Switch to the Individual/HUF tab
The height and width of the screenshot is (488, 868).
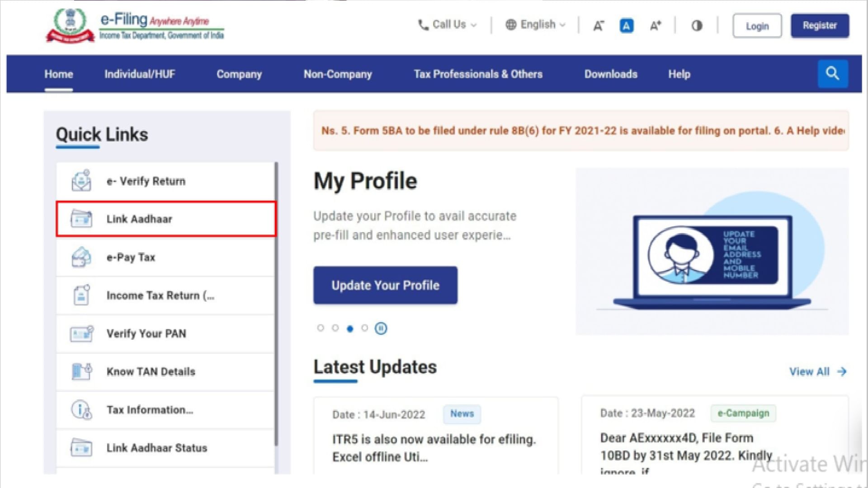coord(140,74)
